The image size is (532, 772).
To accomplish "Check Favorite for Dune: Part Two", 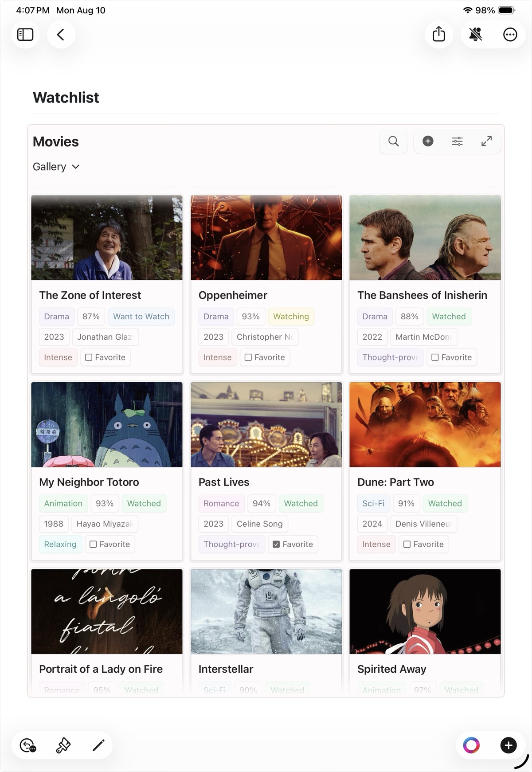I will 407,545.
